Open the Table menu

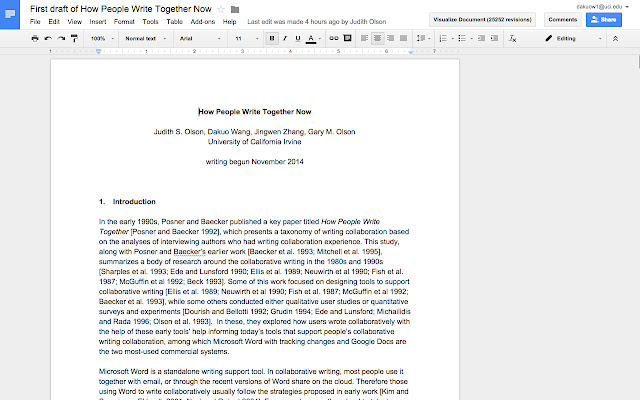point(174,22)
